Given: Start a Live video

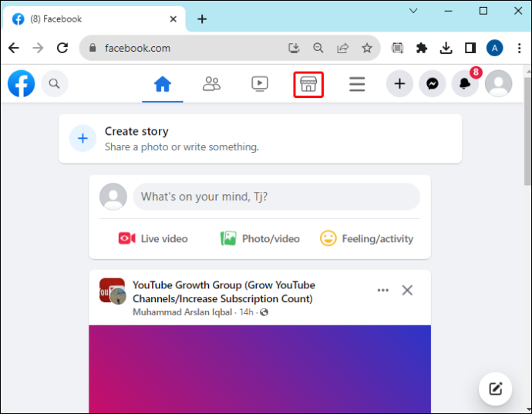Looking at the screenshot, I should pos(153,238).
